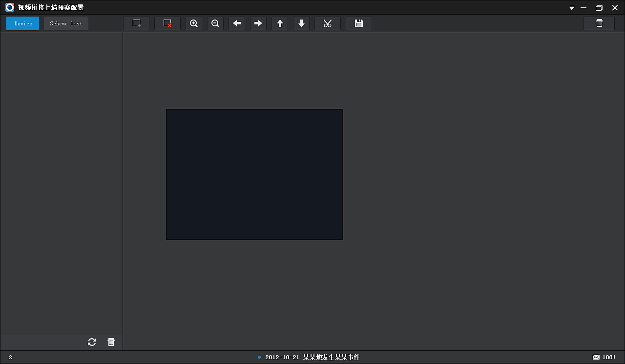
Task: Refresh the device list in the left panel
Action: click(92, 342)
